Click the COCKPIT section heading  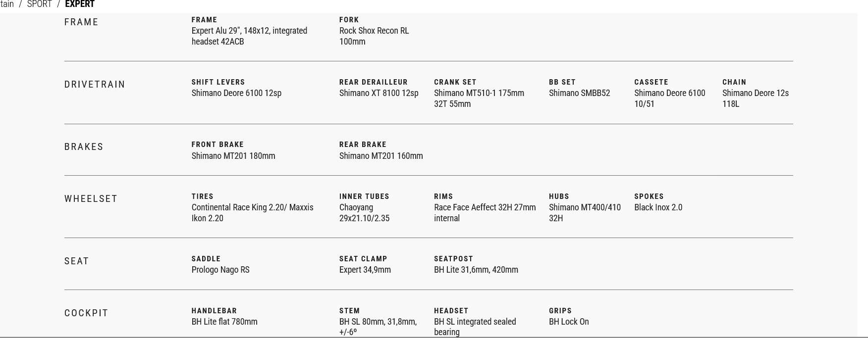86,313
